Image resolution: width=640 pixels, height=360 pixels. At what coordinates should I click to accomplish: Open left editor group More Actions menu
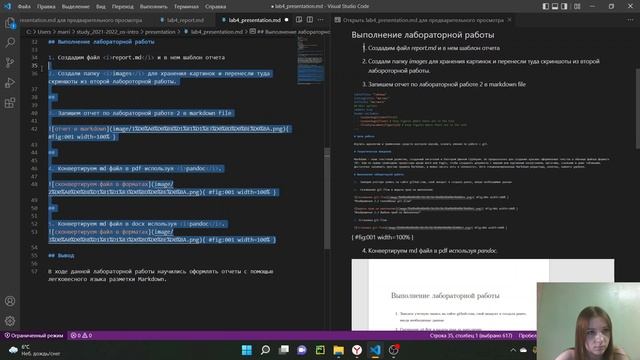(x=321, y=20)
